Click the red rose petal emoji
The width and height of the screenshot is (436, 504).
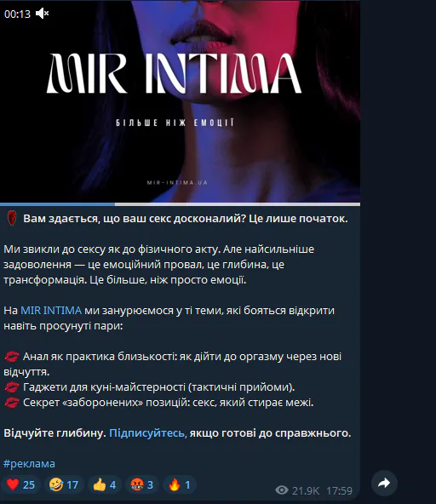pos(12,218)
